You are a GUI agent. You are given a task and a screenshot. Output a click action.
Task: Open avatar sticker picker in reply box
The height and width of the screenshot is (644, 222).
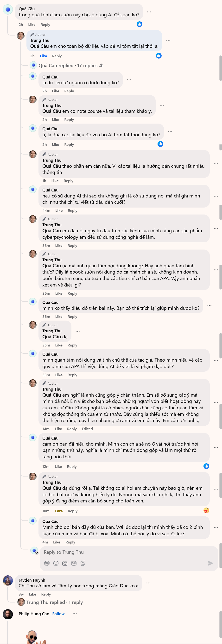tap(47, 563)
